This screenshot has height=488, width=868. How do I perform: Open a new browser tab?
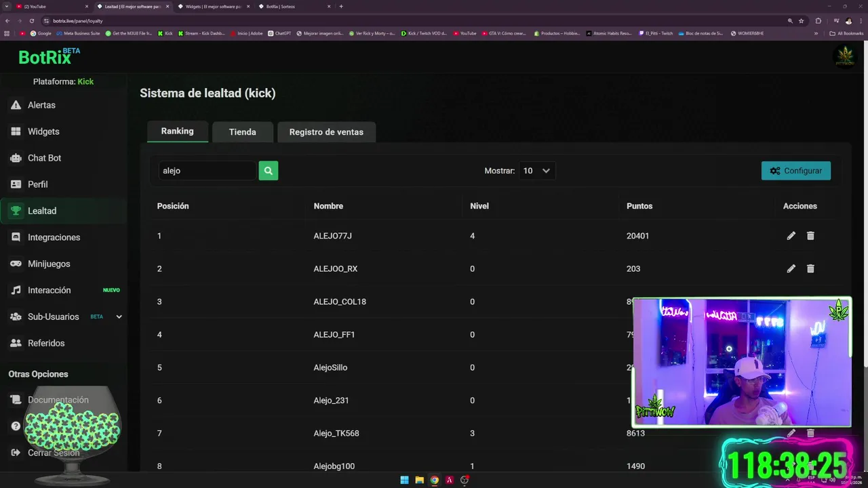coord(341,6)
